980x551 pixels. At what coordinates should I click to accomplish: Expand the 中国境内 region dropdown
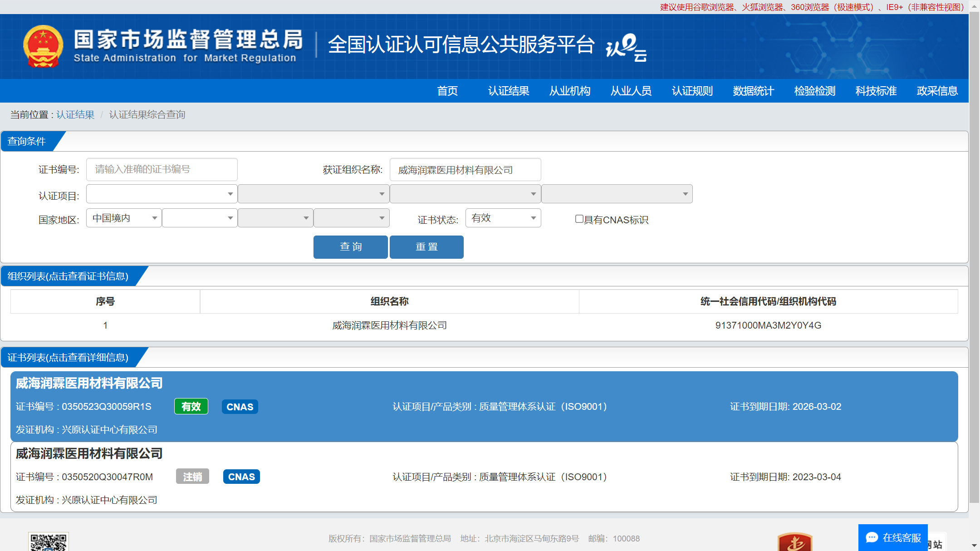pyautogui.click(x=124, y=218)
